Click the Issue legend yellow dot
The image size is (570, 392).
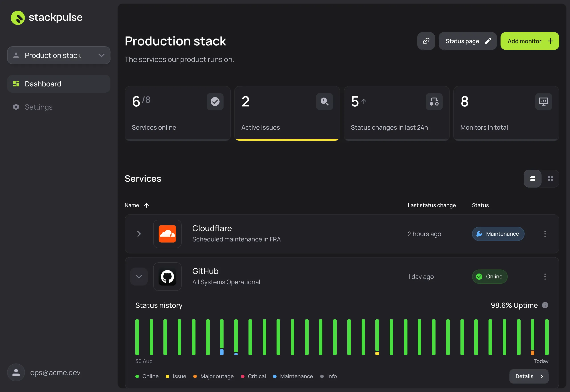tap(167, 376)
